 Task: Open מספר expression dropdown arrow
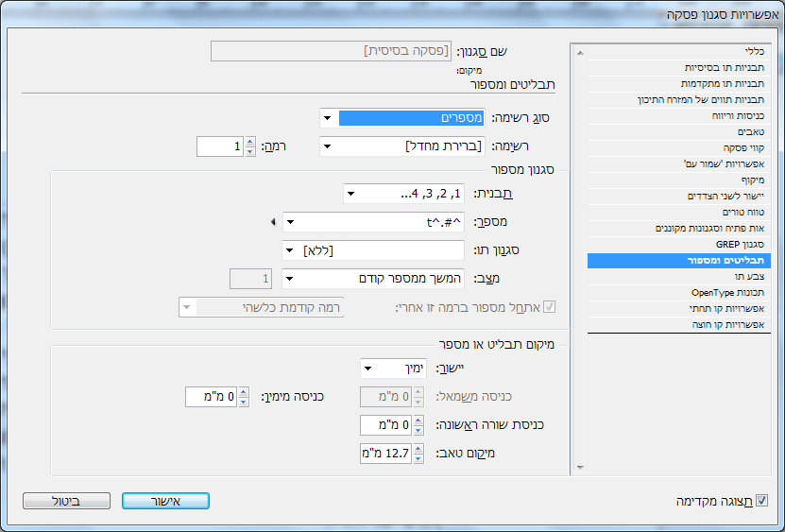click(x=291, y=222)
